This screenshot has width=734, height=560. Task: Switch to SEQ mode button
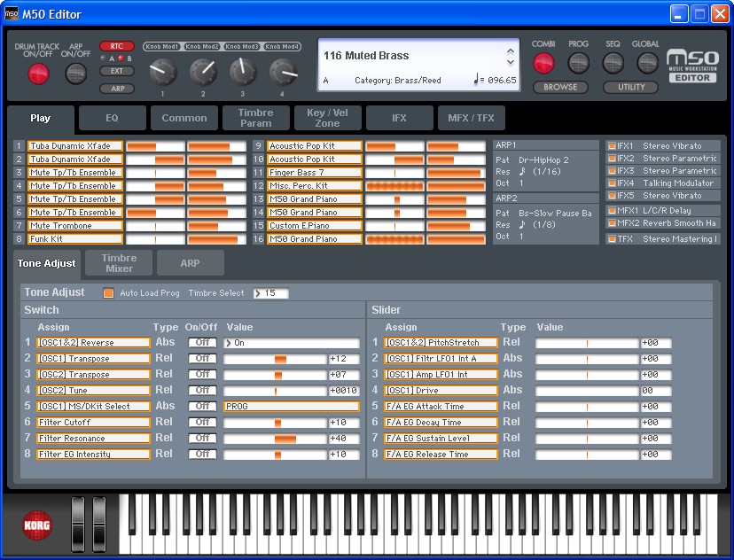point(613,63)
